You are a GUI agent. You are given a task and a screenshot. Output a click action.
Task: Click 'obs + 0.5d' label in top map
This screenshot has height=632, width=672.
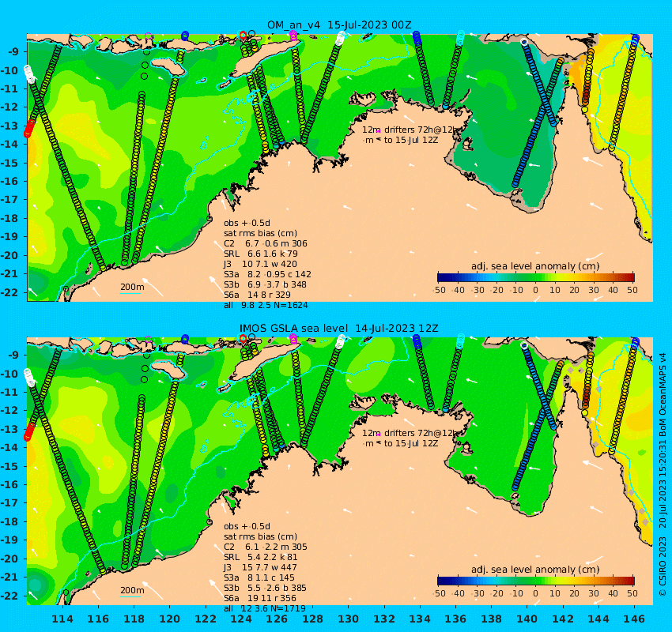(x=247, y=223)
